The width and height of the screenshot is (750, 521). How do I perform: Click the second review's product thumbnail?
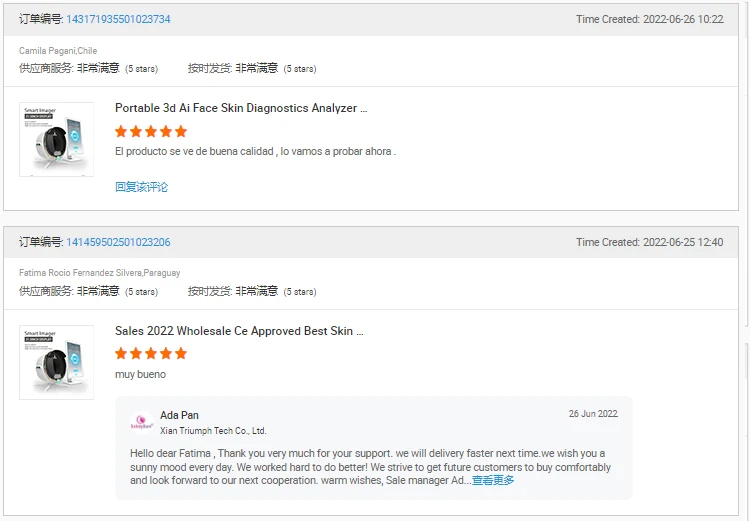pos(56,362)
